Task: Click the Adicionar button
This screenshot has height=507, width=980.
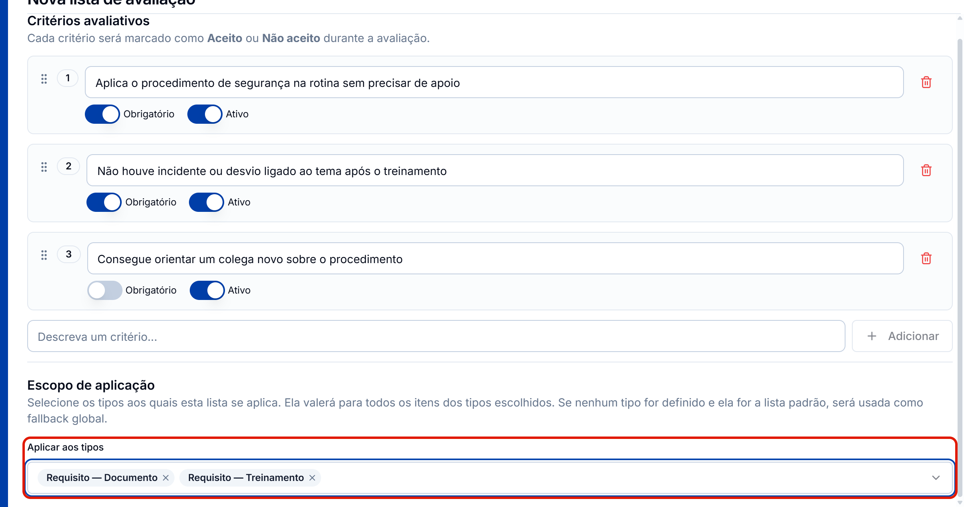Action: (x=902, y=336)
